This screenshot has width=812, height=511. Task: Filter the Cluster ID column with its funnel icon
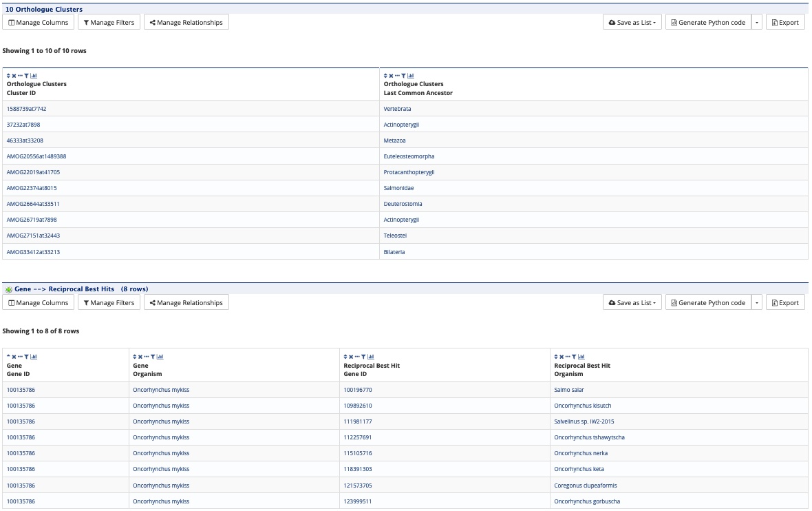click(26, 76)
